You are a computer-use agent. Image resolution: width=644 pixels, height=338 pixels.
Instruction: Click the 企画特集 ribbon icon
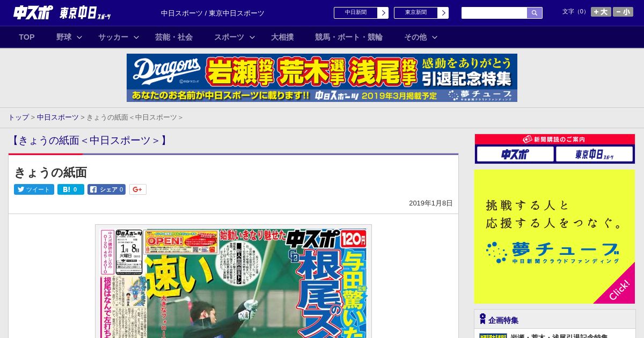click(482, 319)
